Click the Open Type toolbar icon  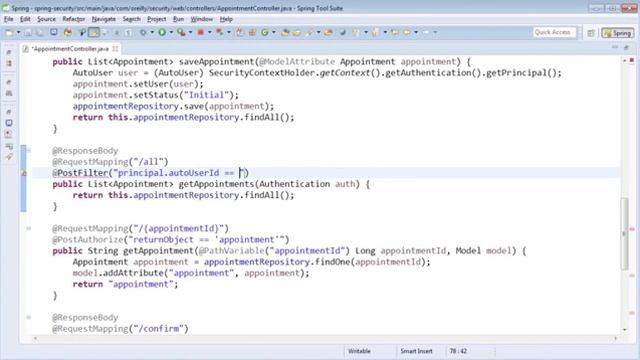(x=285, y=32)
